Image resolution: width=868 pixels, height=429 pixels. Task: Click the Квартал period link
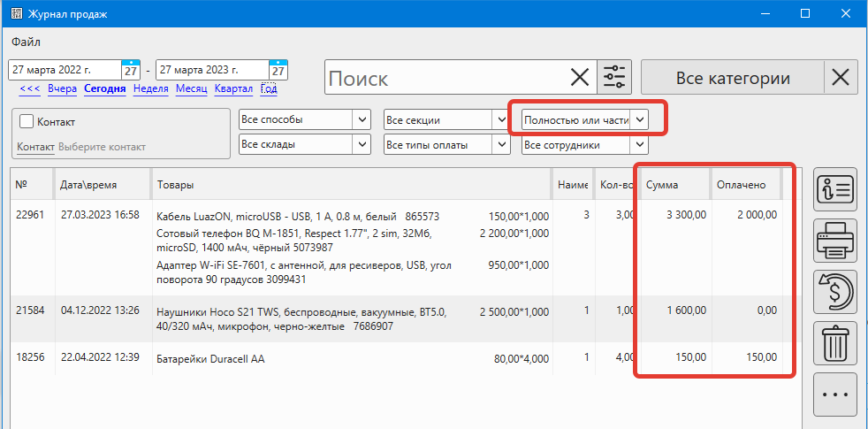pyautogui.click(x=233, y=88)
